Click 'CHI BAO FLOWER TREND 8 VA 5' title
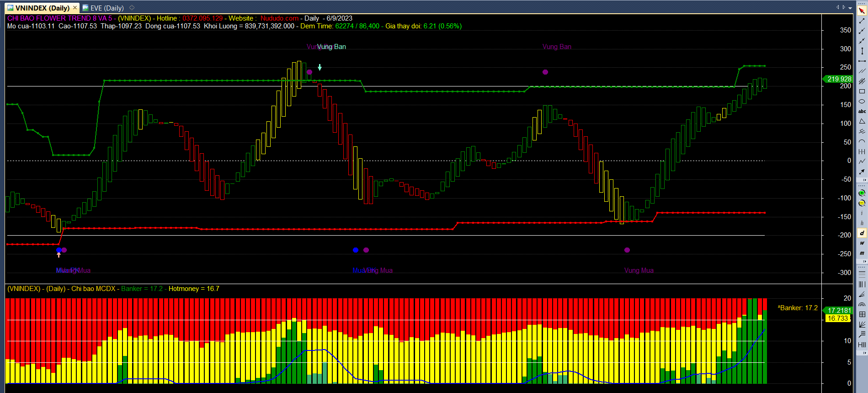 59,18
